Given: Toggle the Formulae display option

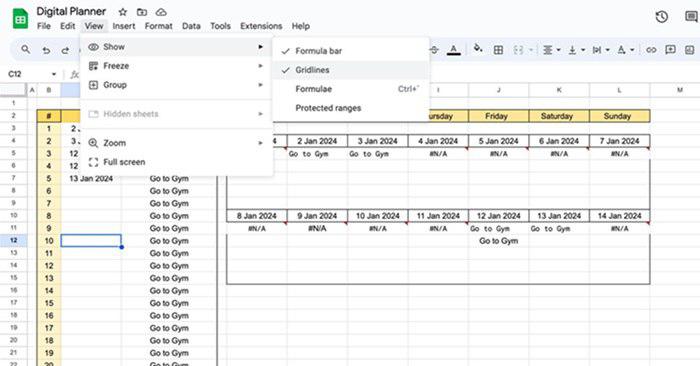Looking at the screenshot, I should pos(350,89).
